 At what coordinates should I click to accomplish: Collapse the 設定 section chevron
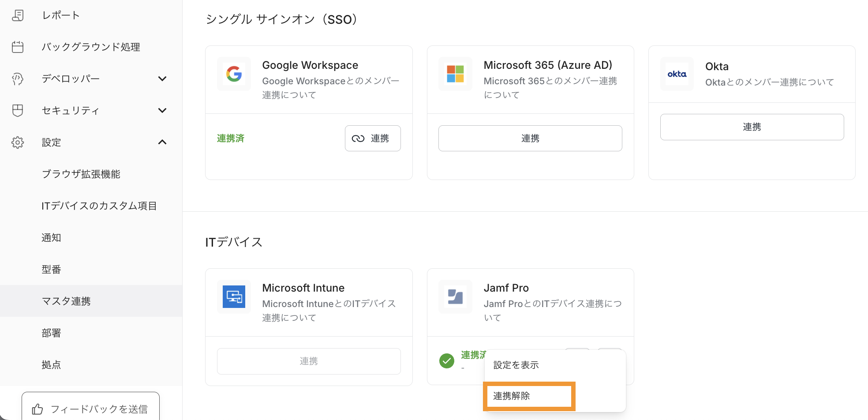point(162,142)
